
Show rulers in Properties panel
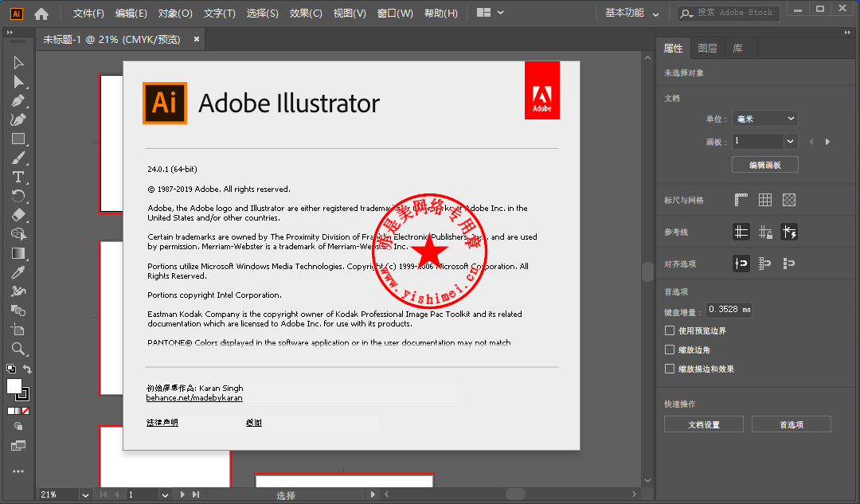[x=741, y=200]
